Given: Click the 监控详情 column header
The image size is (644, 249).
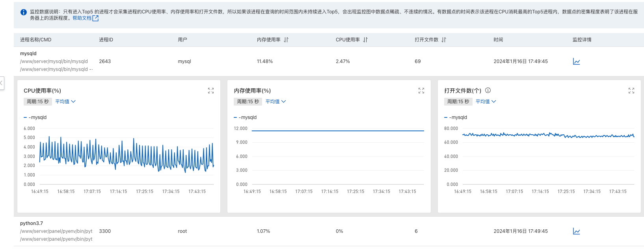Looking at the screenshot, I should 582,40.
